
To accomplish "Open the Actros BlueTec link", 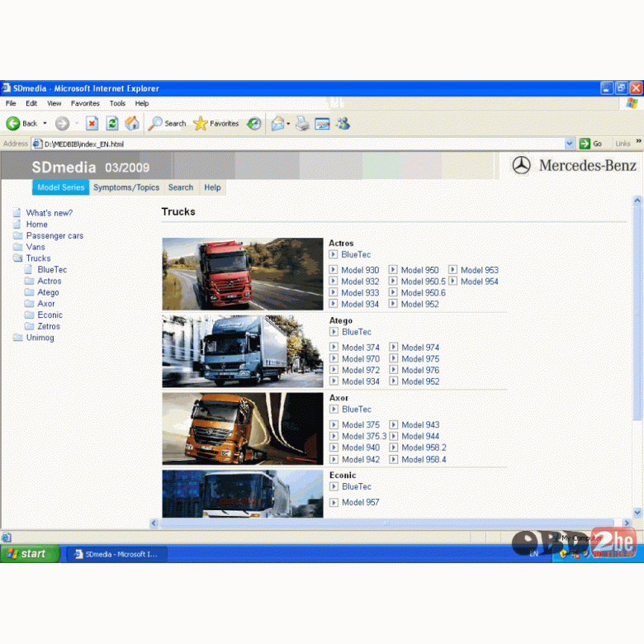I will point(356,254).
